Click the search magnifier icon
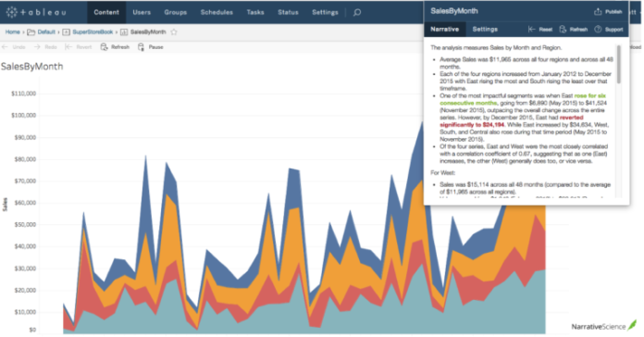644x337 pixels. click(357, 13)
